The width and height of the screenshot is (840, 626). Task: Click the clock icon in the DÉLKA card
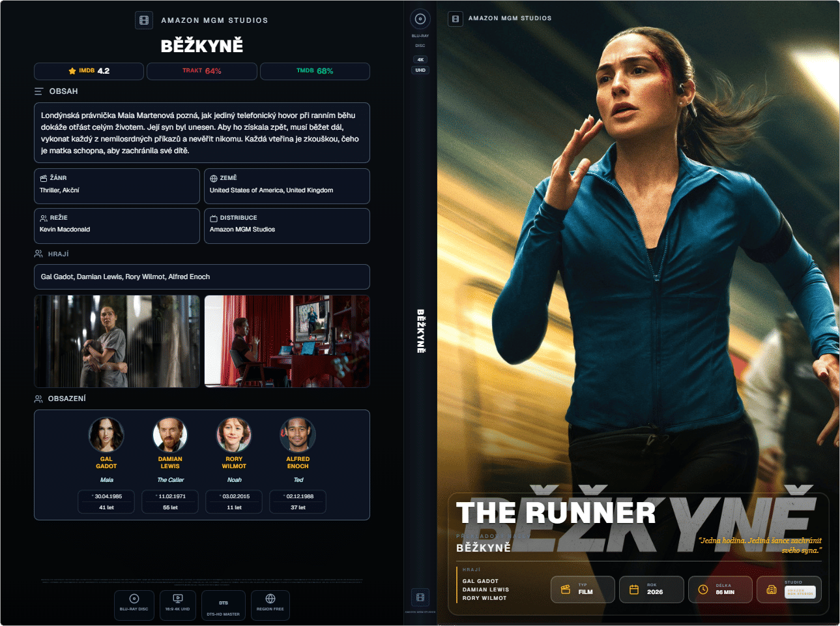point(703,589)
